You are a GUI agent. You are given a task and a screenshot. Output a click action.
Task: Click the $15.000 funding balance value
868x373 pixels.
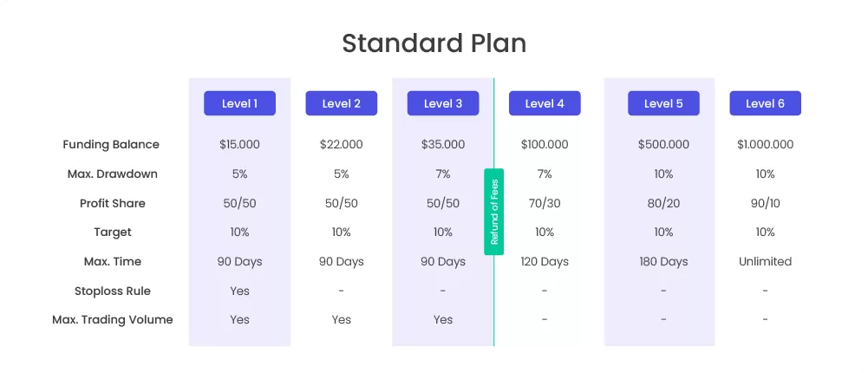239,145
